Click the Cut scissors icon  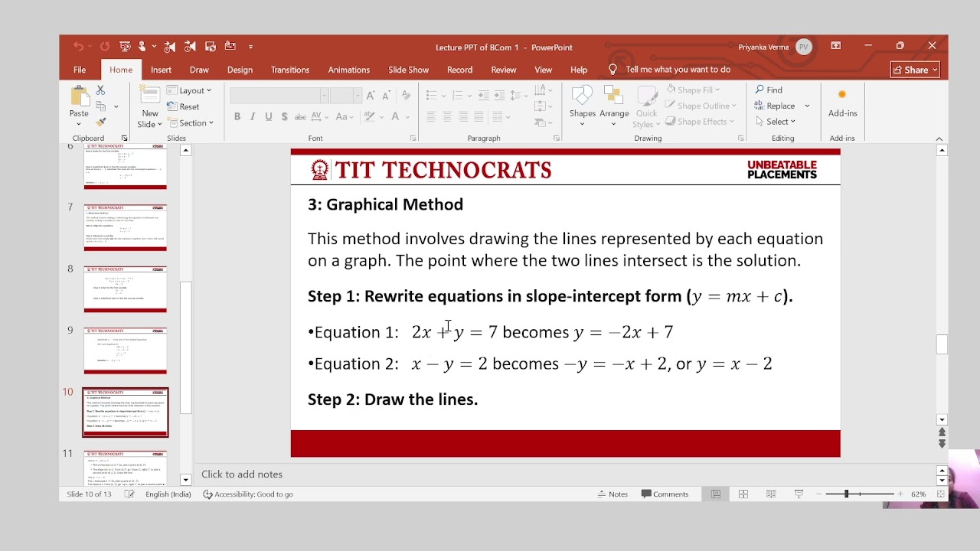pos(100,90)
